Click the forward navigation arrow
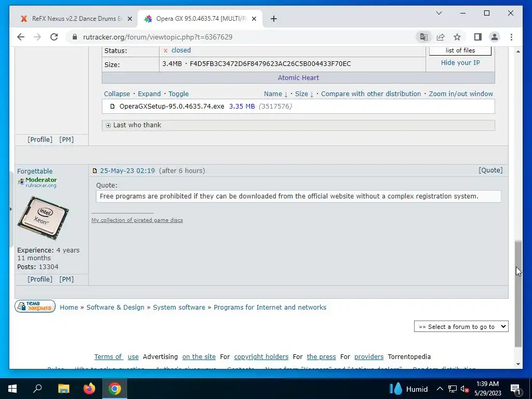Screen dimensions: 532x399 tap(37, 37)
